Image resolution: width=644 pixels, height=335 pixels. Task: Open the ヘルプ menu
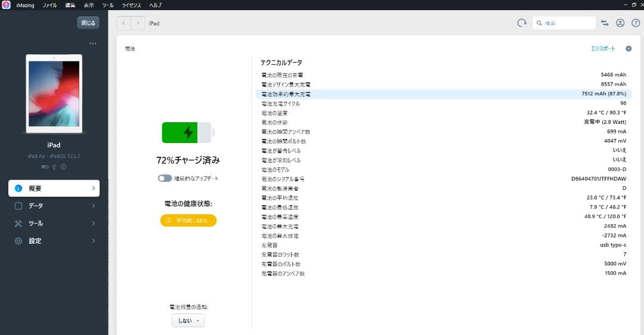click(155, 5)
